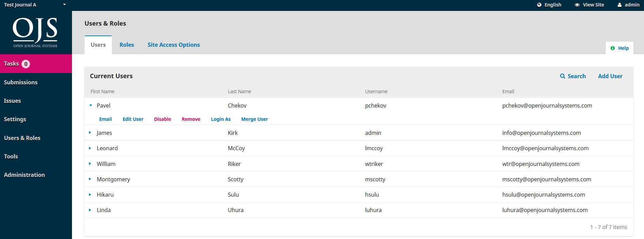Expand the Linda Uhura row arrow
644x239 pixels.
(90, 210)
